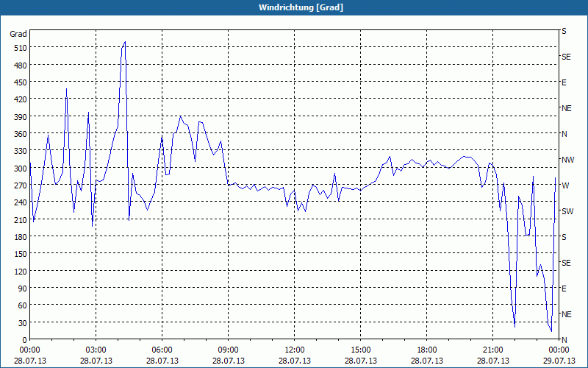588x368 pixels.
Task: Click the 480 y-axis value
Action: 21,66
